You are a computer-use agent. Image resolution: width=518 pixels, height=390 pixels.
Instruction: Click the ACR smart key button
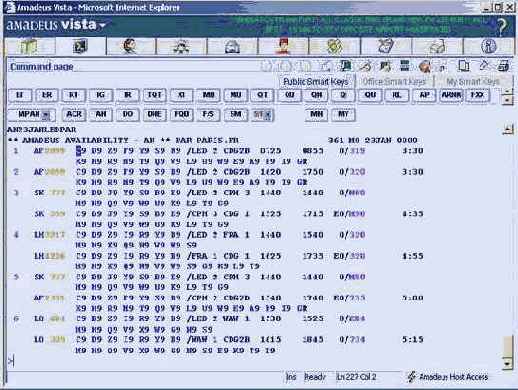coord(74,114)
